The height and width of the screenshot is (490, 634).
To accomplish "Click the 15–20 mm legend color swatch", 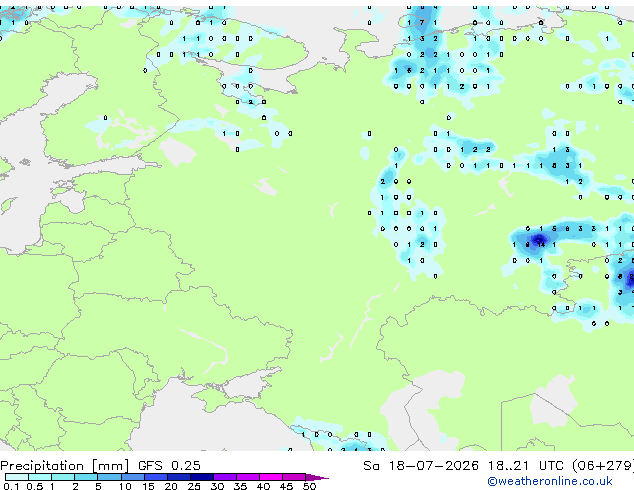I will coord(155,477).
